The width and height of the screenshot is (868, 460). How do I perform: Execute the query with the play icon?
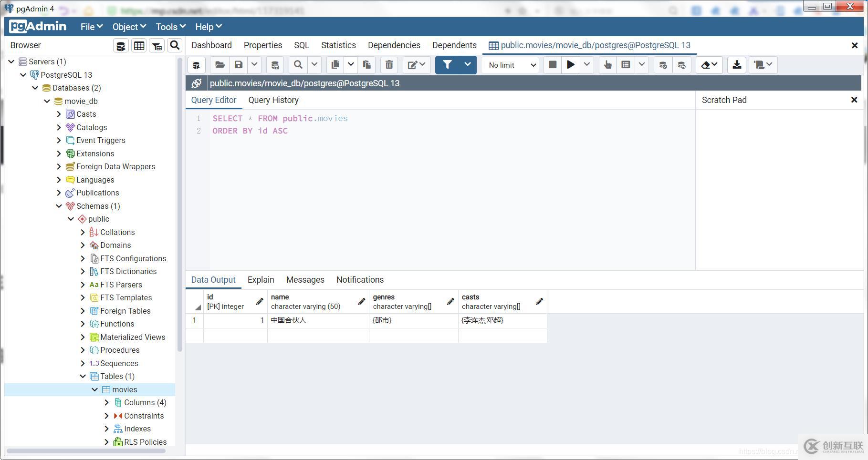[x=570, y=65]
